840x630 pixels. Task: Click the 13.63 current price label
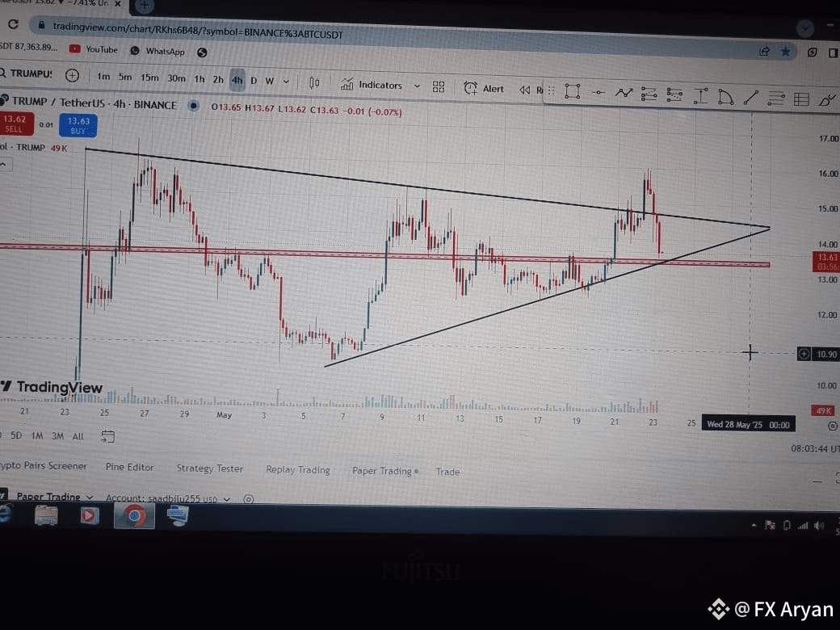[x=826, y=262]
